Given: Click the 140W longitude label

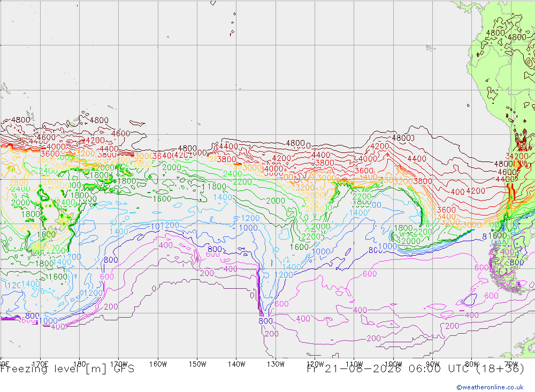Looking at the screenshot, I should [236, 364].
